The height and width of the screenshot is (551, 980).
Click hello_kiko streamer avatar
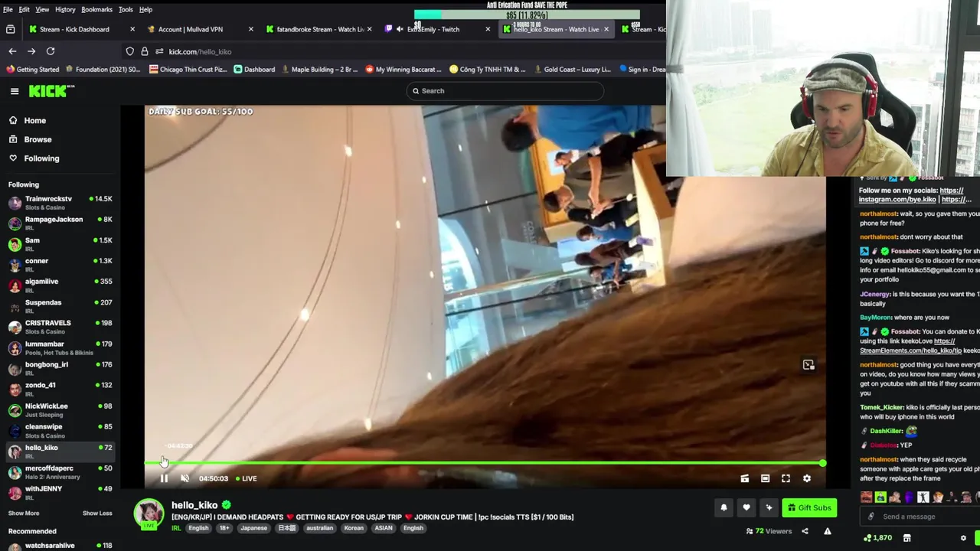click(149, 513)
